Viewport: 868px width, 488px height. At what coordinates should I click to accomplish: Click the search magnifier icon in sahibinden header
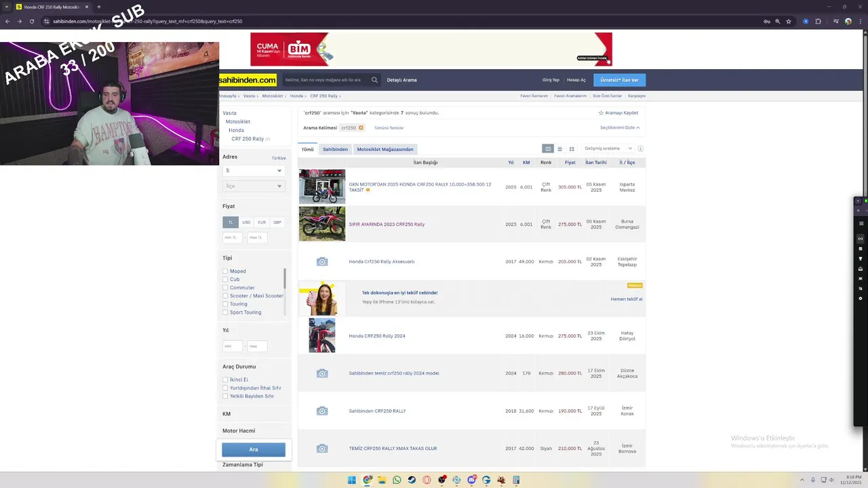tap(374, 80)
